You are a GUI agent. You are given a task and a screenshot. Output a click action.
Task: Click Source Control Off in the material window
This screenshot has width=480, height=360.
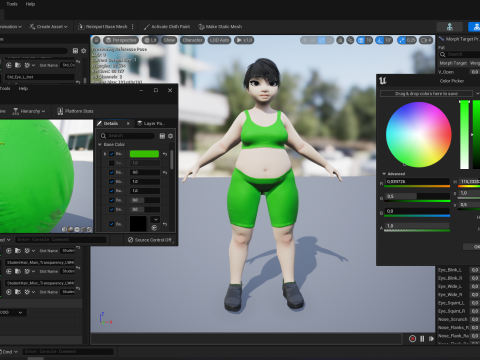click(x=150, y=240)
